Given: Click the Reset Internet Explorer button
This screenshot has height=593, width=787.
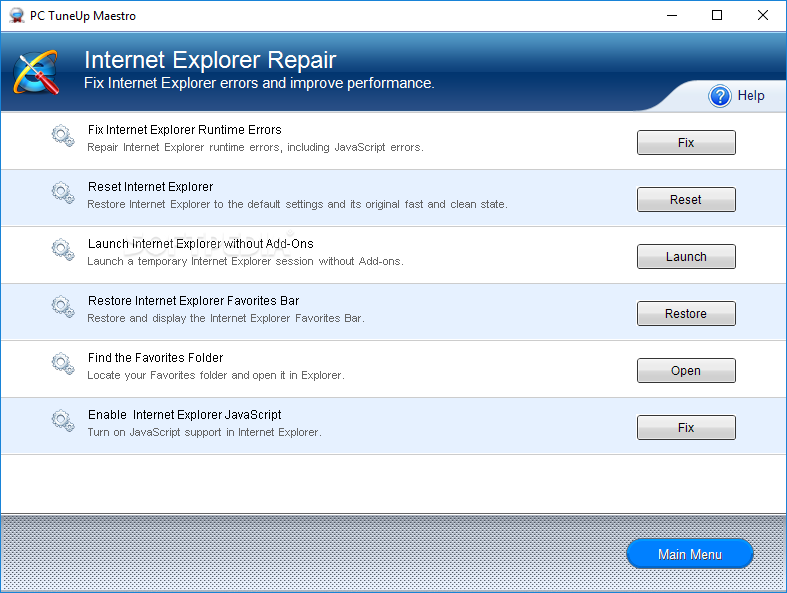Looking at the screenshot, I should point(686,200).
